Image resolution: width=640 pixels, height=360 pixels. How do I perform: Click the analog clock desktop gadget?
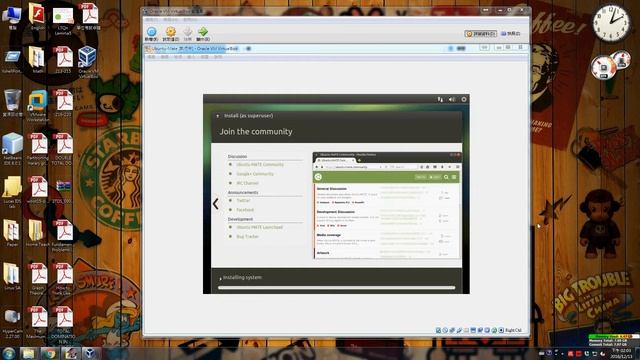click(x=611, y=23)
